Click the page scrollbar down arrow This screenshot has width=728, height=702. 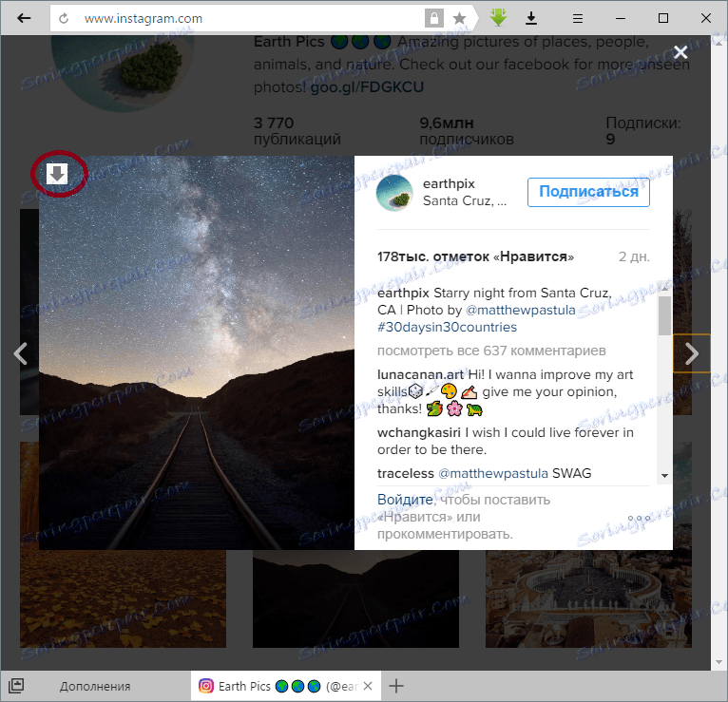(718, 662)
